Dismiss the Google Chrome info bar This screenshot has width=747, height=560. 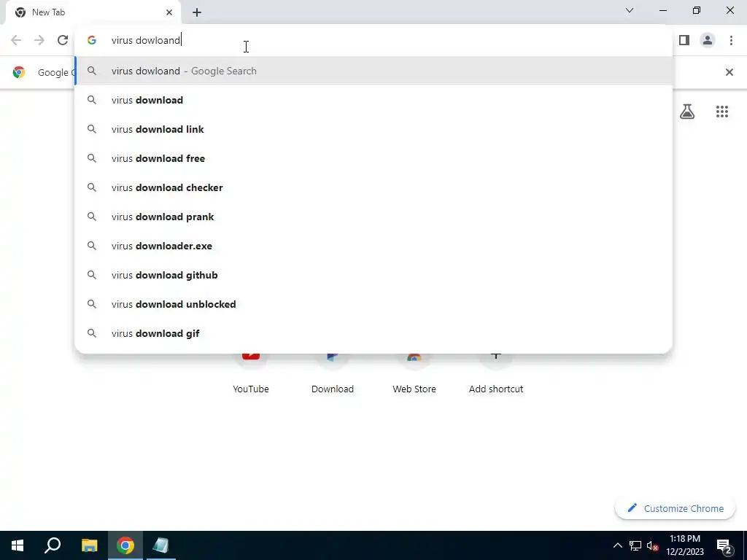pyautogui.click(x=729, y=72)
